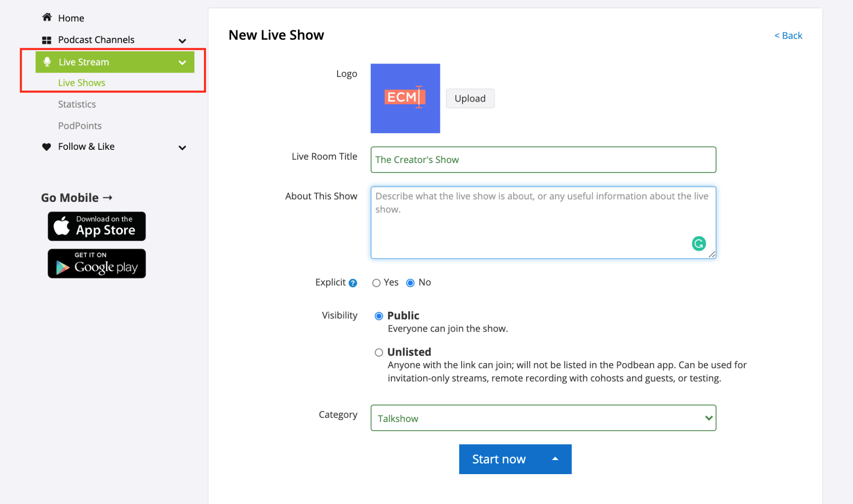
Task: Click the Grammarly icon in the description box
Action: [699, 243]
